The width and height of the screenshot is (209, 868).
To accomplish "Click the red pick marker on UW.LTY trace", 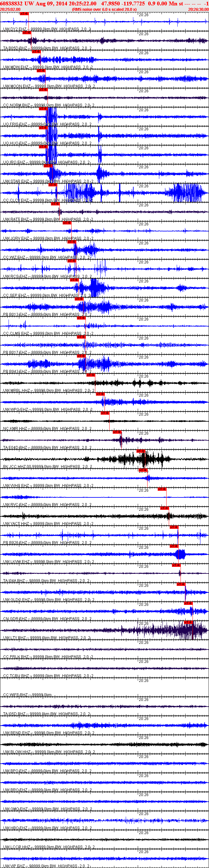I will tap(188, 622).
